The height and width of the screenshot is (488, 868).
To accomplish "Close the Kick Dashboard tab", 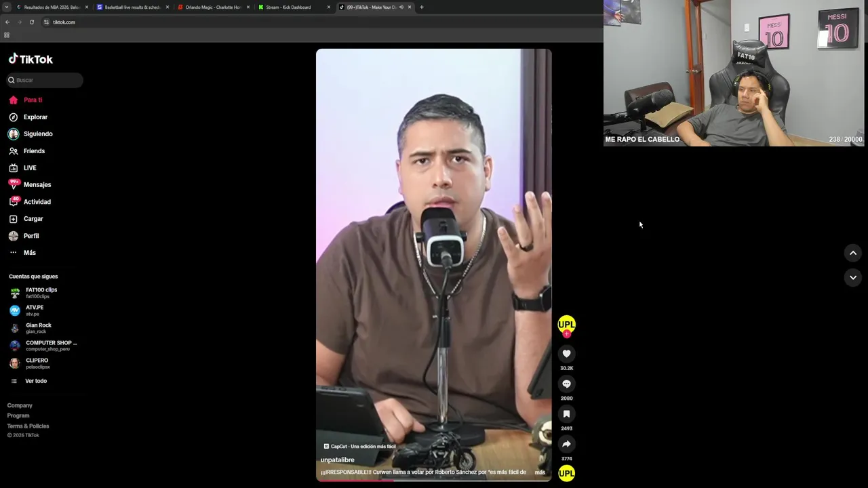I will (329, 7).
